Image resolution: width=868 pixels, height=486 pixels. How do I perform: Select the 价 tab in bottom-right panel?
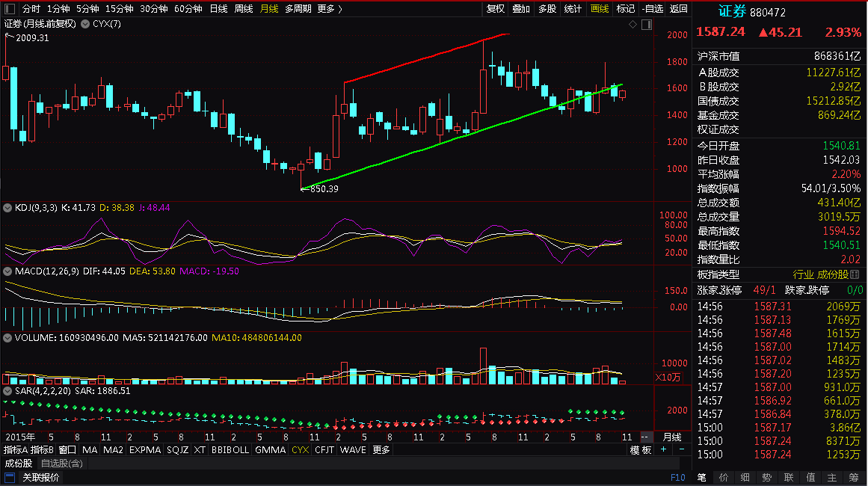click(724, 477)
